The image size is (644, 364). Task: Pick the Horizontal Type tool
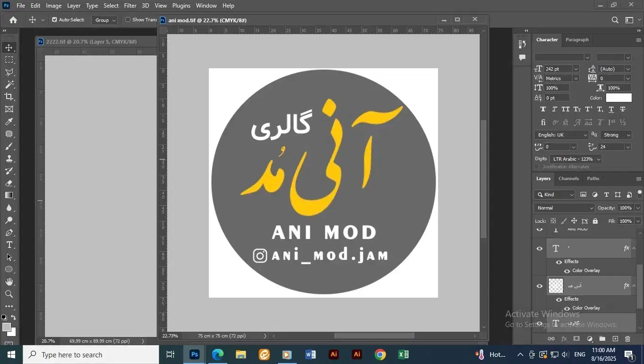9,245
